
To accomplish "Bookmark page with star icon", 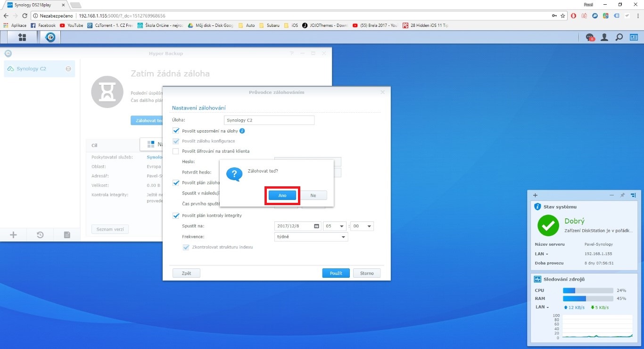I will 563,16.
